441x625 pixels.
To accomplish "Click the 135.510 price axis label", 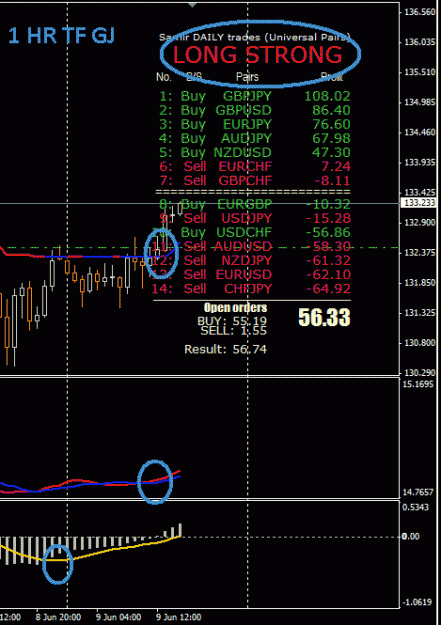I will pos(419,72).
